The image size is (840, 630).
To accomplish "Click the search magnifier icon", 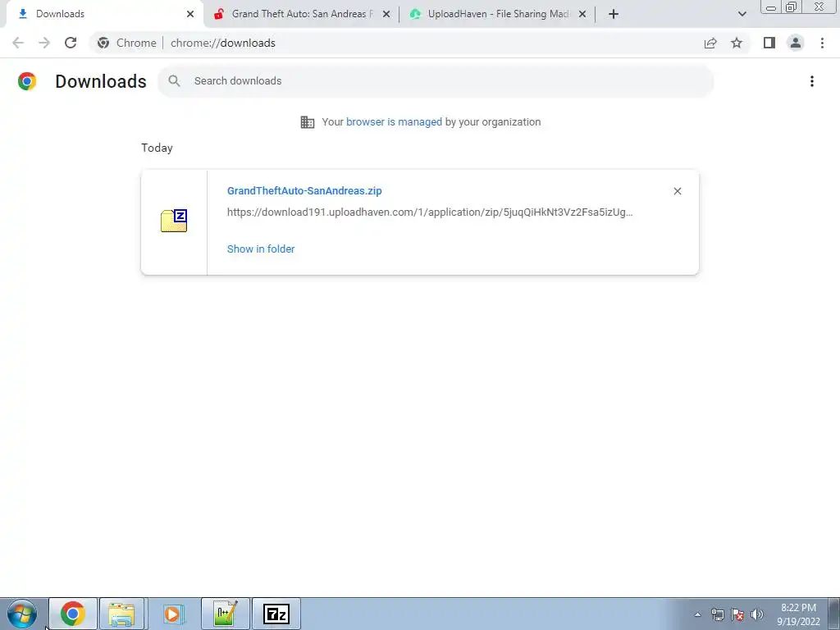I will (174, 81).
